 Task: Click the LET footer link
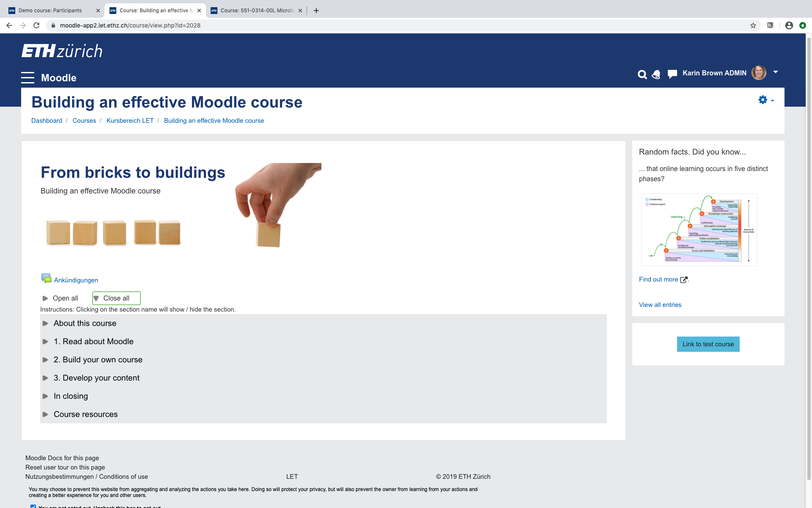[x=292, y=477]
